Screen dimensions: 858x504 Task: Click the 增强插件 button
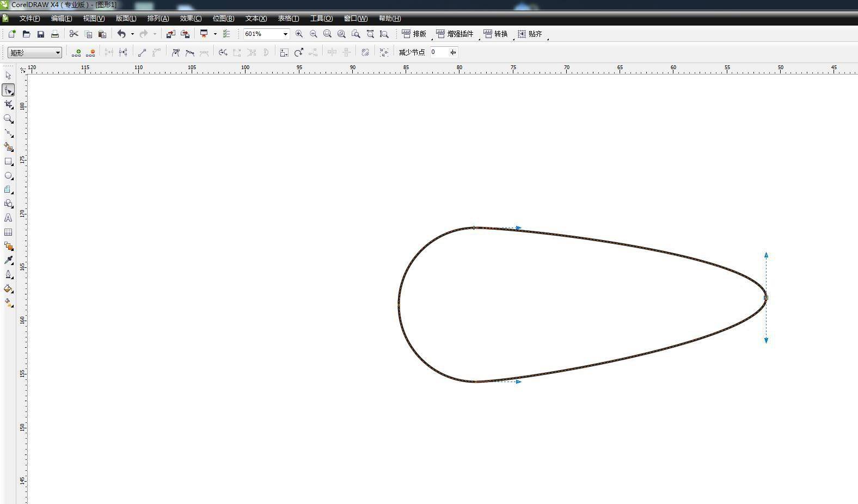(455, 34)
